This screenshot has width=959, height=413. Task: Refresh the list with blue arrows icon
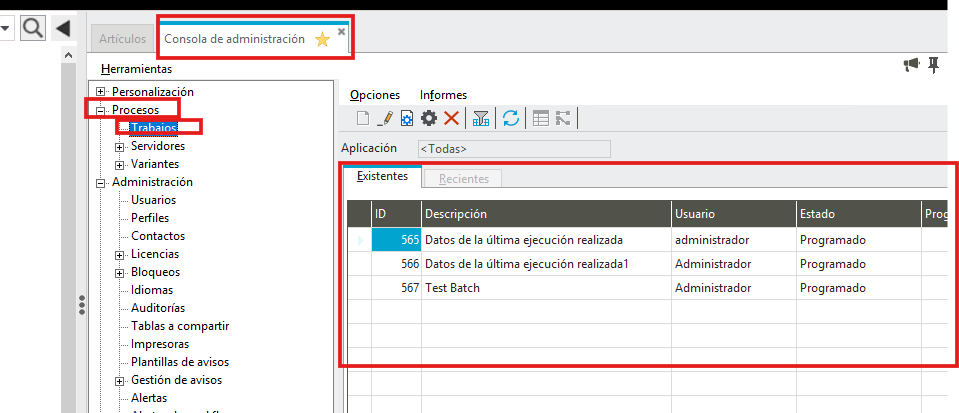pos(511,118)
